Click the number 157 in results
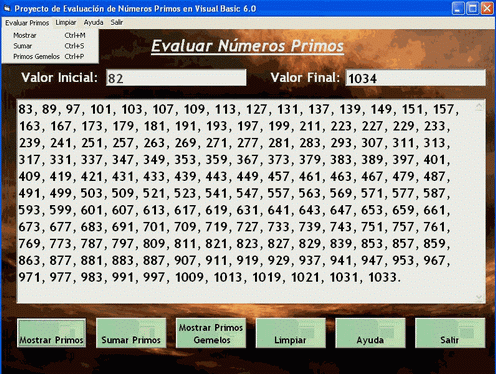 [444, 109]
